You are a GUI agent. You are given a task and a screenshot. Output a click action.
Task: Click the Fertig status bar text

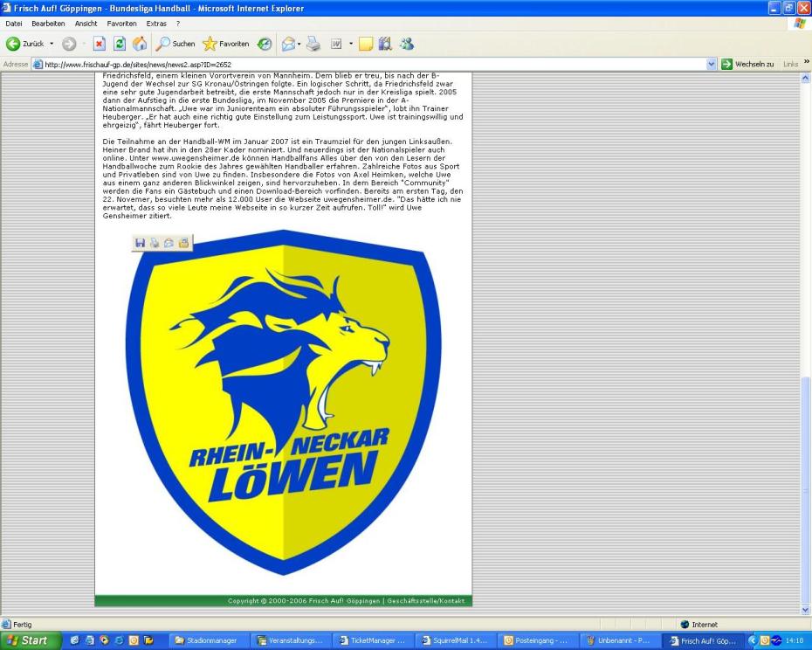[x=23, y=625]
